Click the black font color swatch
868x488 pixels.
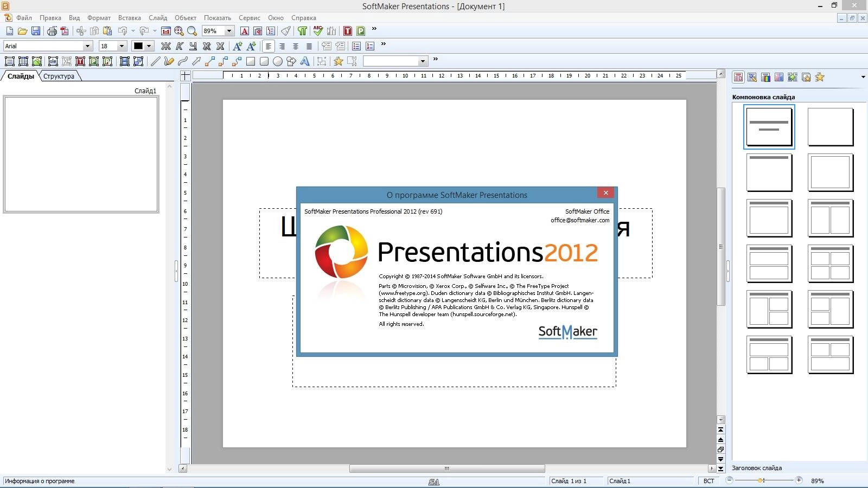[x=138, y=46]
